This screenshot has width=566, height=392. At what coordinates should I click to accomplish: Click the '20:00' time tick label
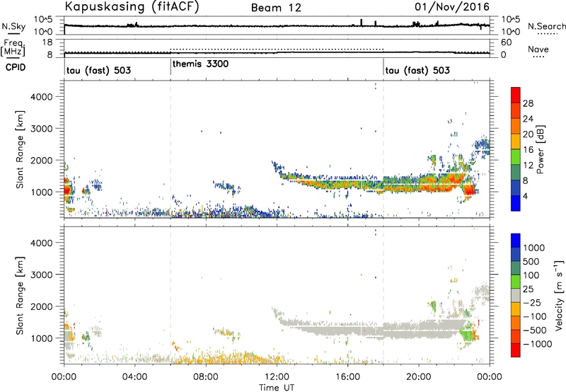point(419,377)
